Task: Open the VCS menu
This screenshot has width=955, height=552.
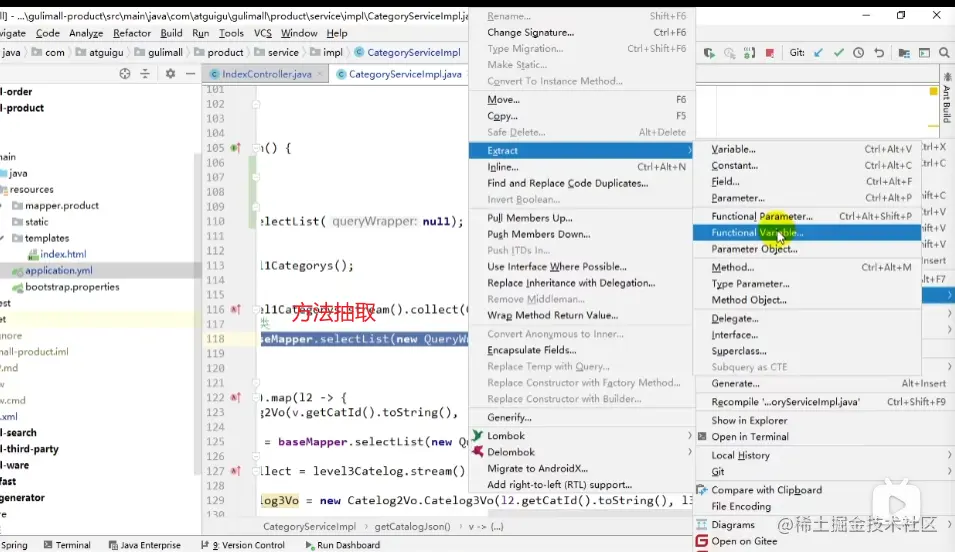Action: click(x=263, y=33)
